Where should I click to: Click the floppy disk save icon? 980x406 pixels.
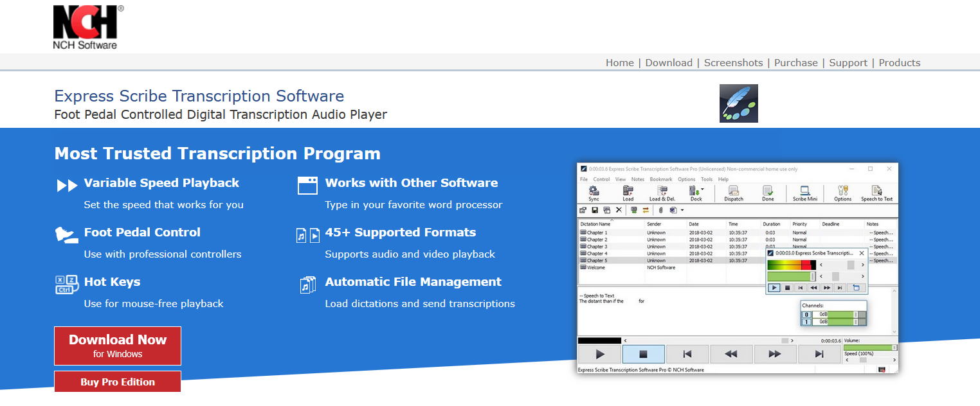click(x=595, y=210)
